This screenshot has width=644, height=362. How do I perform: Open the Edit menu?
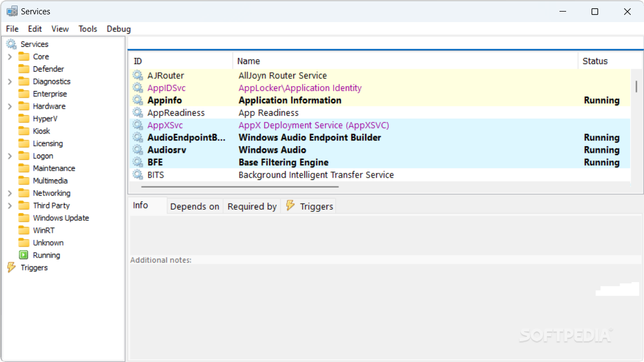[35, 29]
